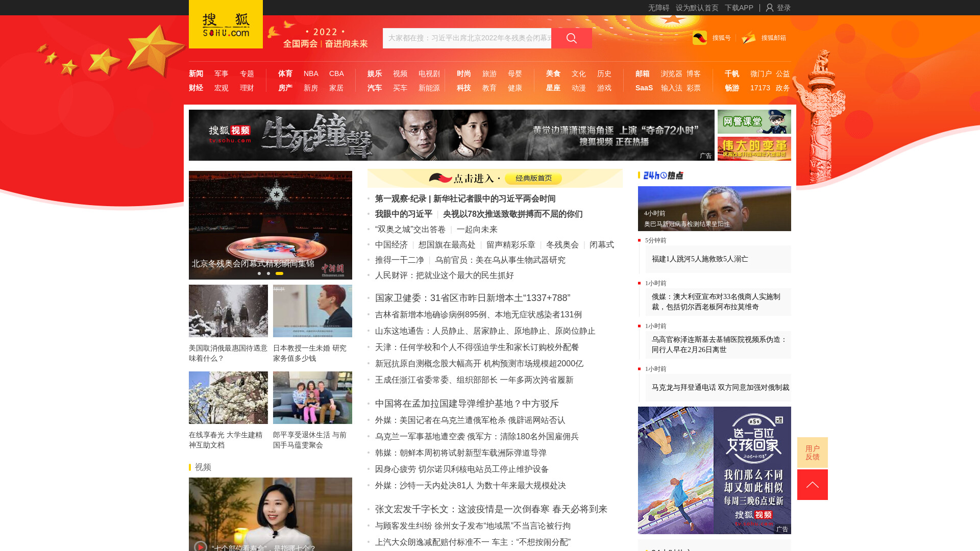Open 央视以78次推送致敬 headline
The image size is (980, 551).
pyautogui.click(x=513, y=214)
